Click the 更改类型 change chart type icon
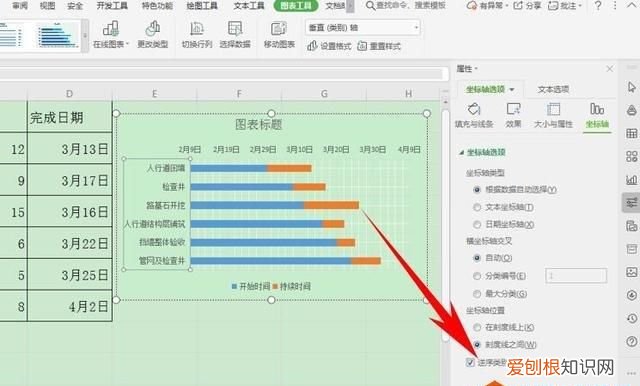This screenshot has width=640, height=386. click(153, 29)
